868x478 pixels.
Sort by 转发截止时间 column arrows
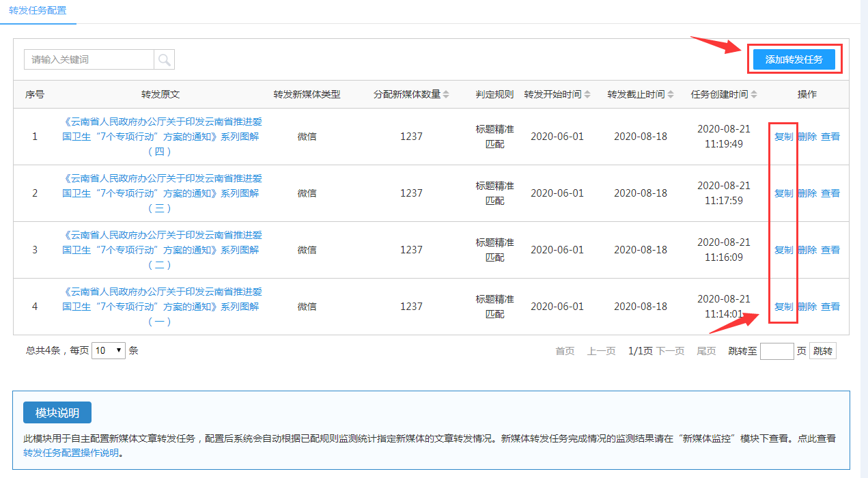coord(671,95)
